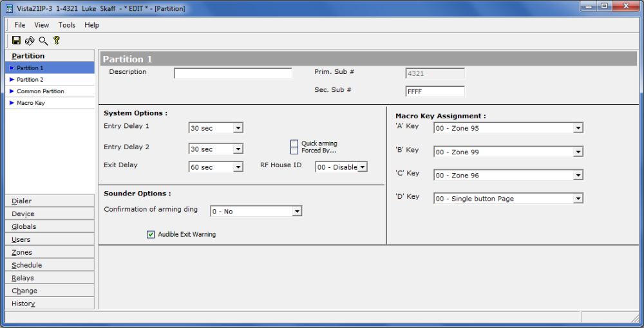Open the Dialer section
This screenshot has width=644, height=328.
tap(50, 201)
